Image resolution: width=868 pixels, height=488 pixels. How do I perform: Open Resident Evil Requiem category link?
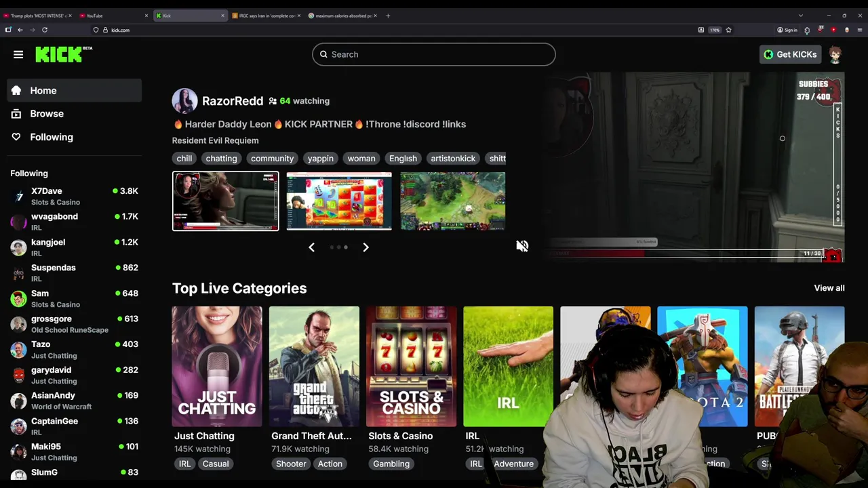click(x=215, y=140)
